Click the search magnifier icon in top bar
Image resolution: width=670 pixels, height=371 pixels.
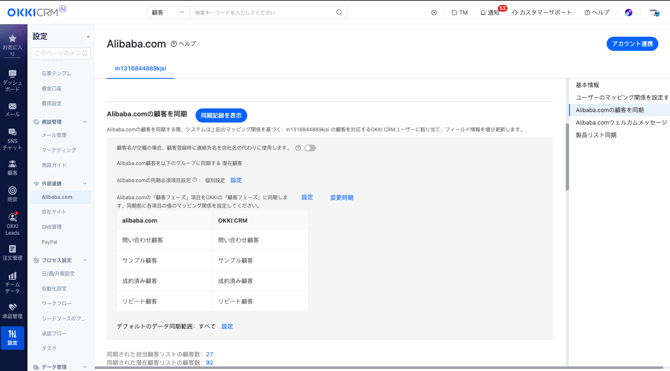click(x=339, y=12)
